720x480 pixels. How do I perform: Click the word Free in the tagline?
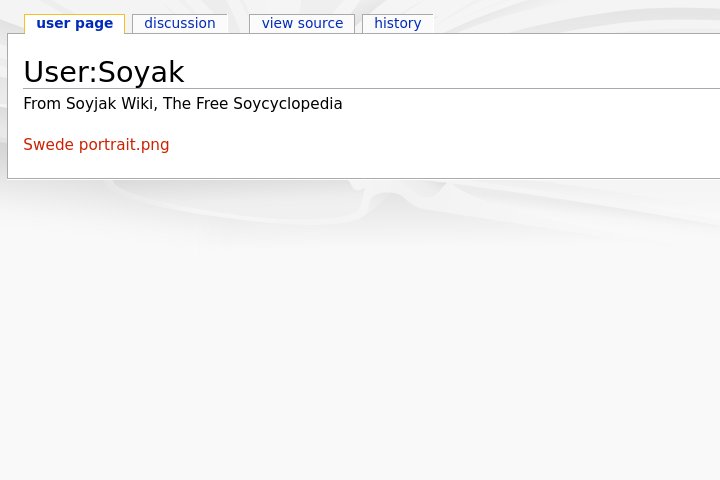coord(212,104)
